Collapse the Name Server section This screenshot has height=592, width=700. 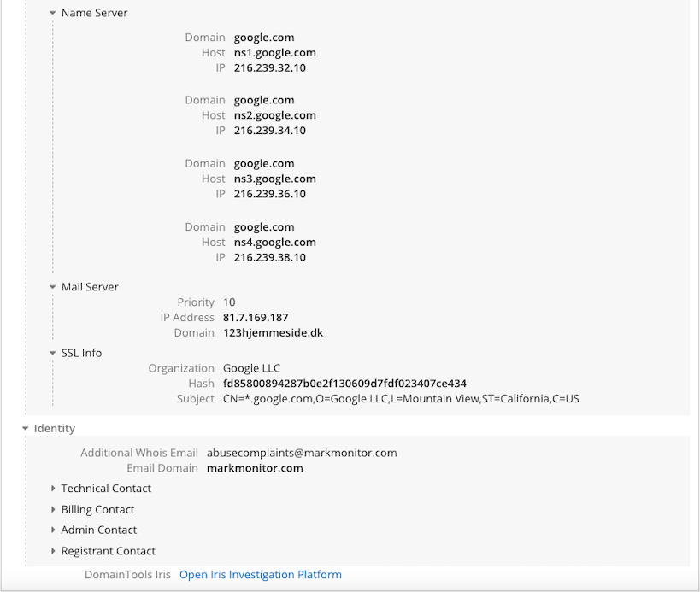tap(53, 14)
